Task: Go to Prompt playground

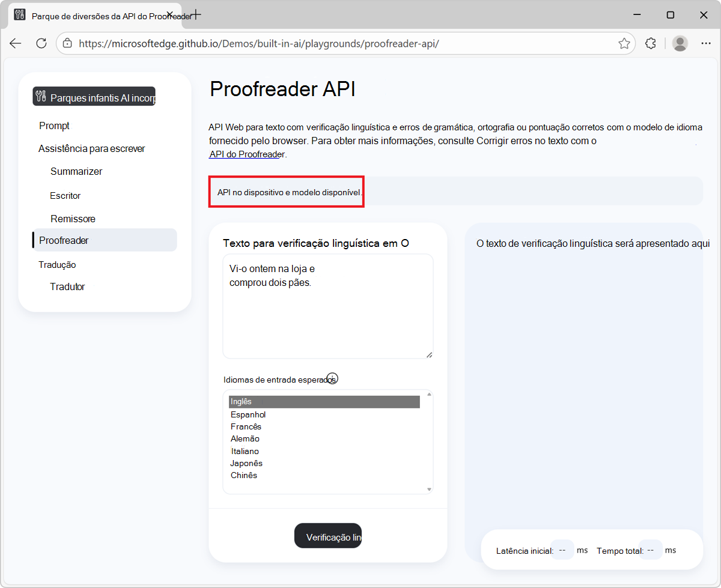Action: tap(54, 126)
